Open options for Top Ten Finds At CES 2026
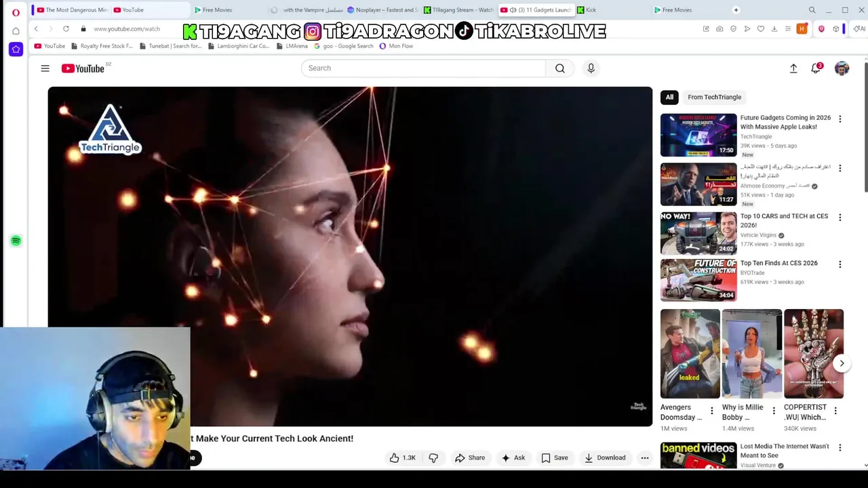Viewport: 868px width, 488px height. point(840,264)
